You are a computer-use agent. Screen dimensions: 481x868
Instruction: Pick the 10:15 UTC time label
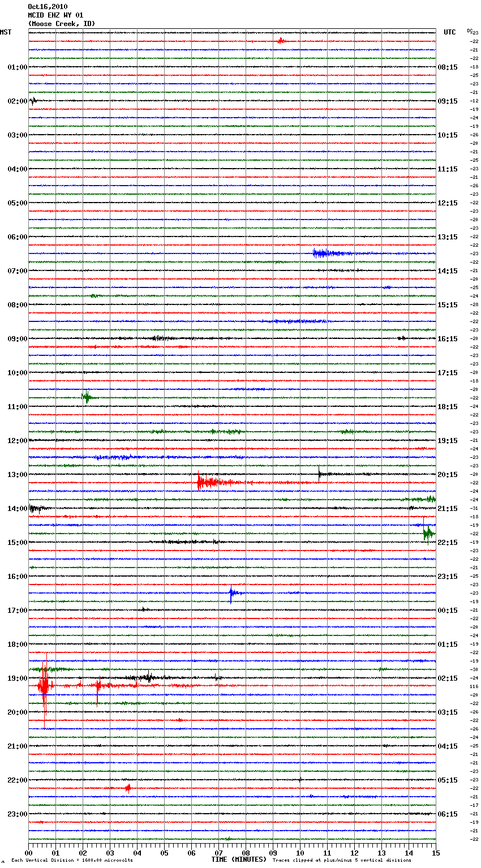pyautogui.click(x=448, y=135)
